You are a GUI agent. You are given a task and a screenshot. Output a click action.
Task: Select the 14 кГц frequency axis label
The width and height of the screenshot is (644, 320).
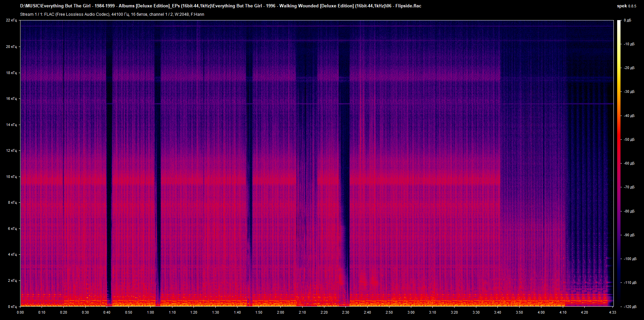point(11,125)
